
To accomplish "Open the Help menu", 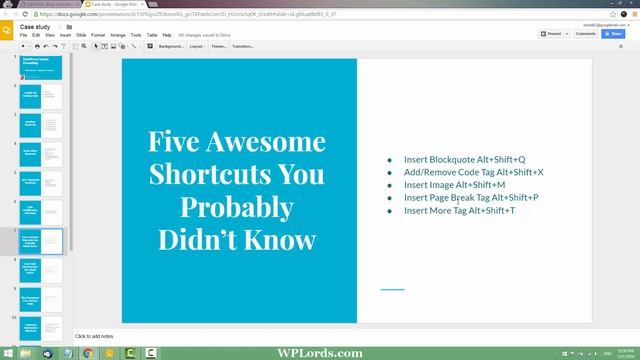I will pos(167,36).
